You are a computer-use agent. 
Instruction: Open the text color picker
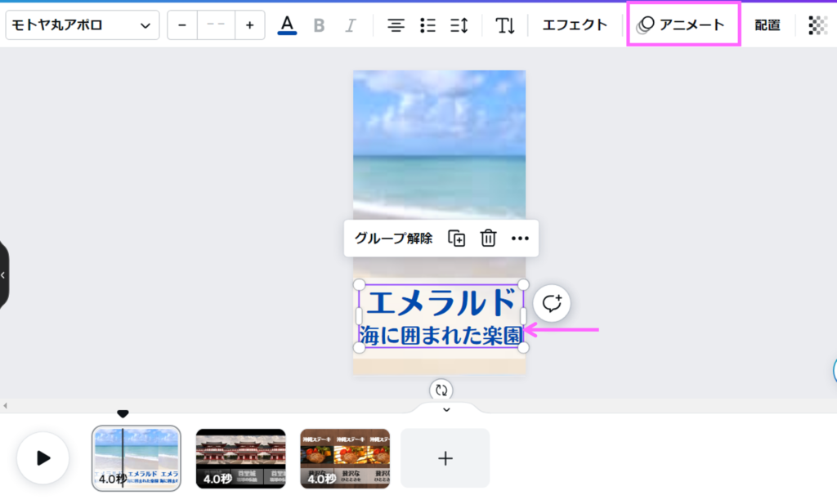click(x=287, y=25)
